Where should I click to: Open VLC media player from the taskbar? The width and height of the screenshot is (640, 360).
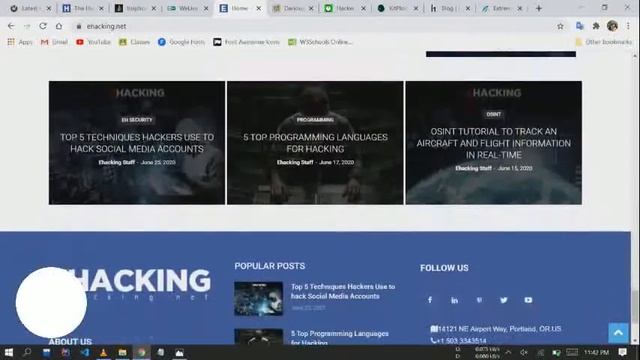pos(103,352)
